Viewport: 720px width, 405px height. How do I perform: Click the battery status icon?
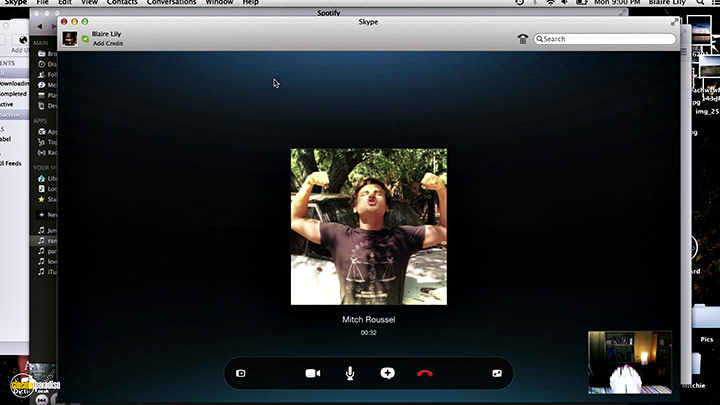582,2
